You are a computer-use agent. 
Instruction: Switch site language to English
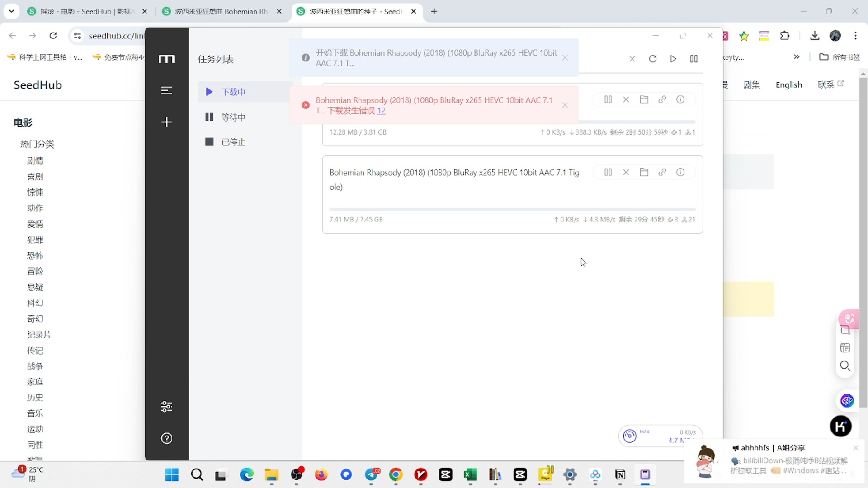[x=789, y=85]
